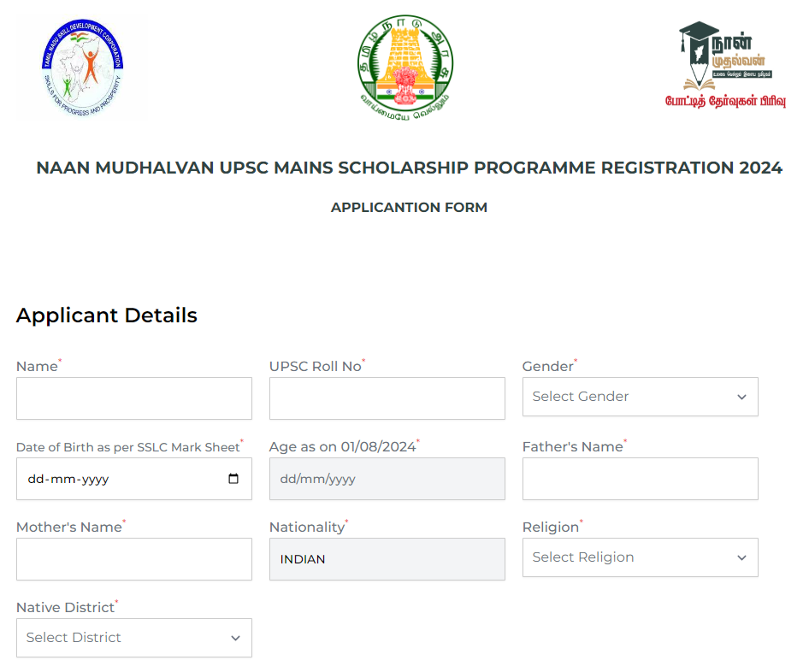Click the chevron arrow on Religion dropdown
The image size is (809, 672).
click(741, 557)
